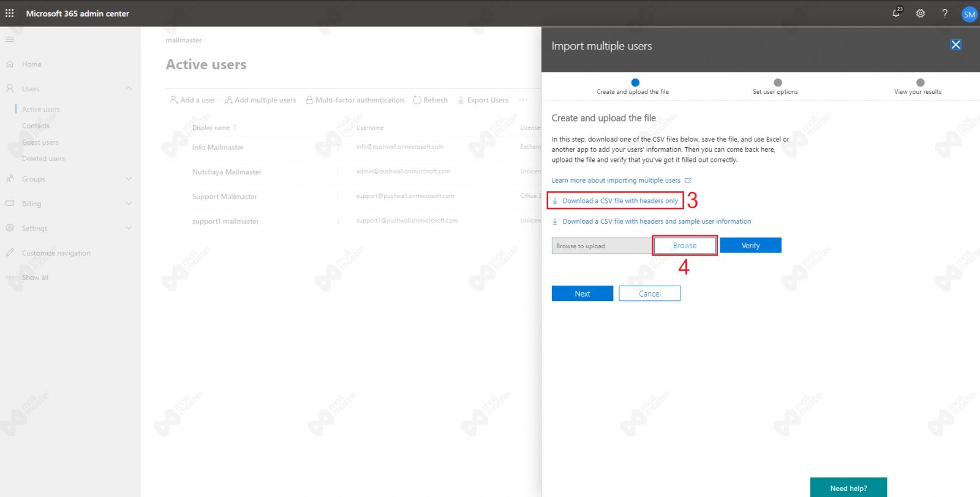Expand the Groups section chevron
Viewport: 980px width, 497px height.
tap(129, 179)
